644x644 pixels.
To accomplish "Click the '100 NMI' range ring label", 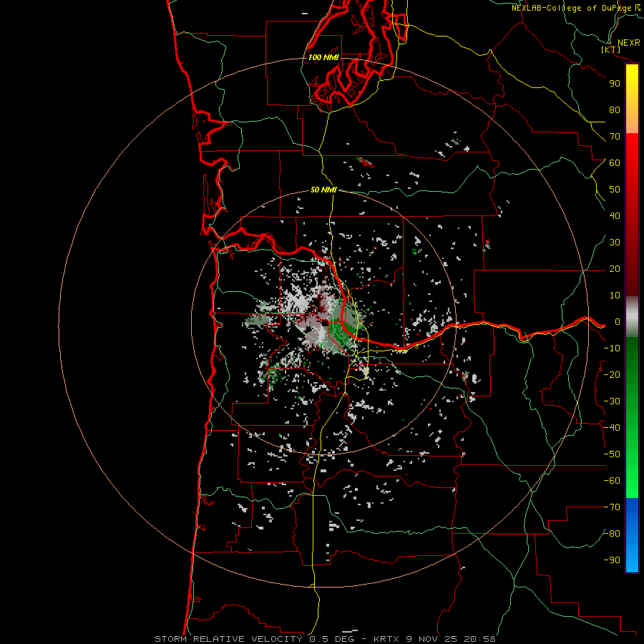I will [323, 57].
